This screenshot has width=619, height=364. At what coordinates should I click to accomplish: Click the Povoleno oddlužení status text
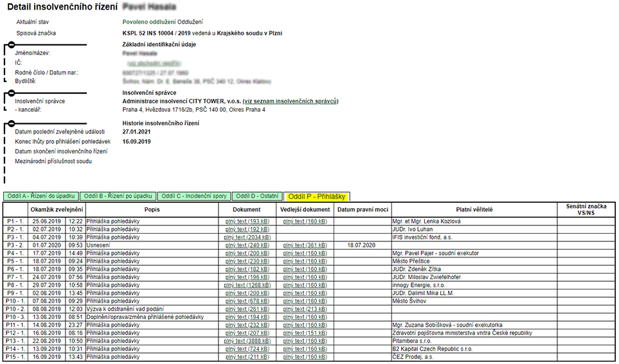pos(149,22)
